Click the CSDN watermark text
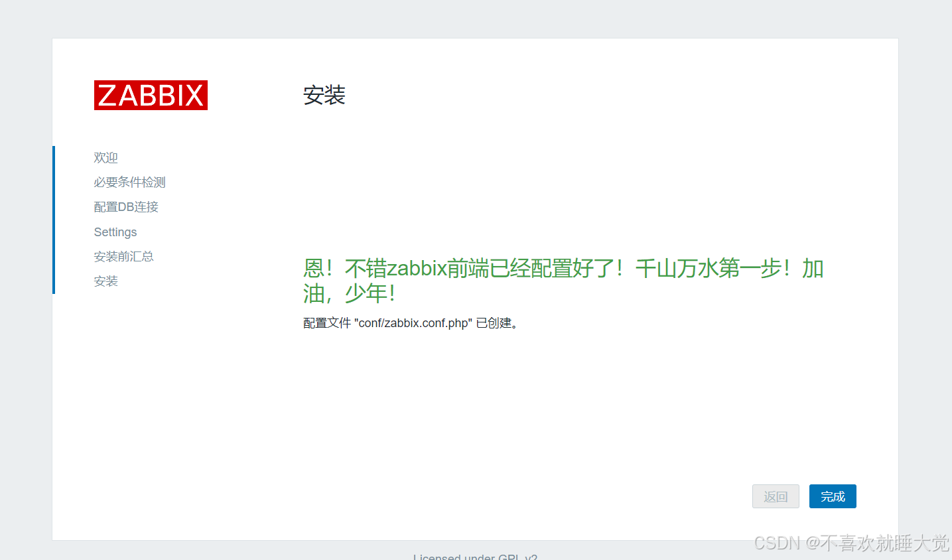952x560 pixels. (x=777, y=543)
